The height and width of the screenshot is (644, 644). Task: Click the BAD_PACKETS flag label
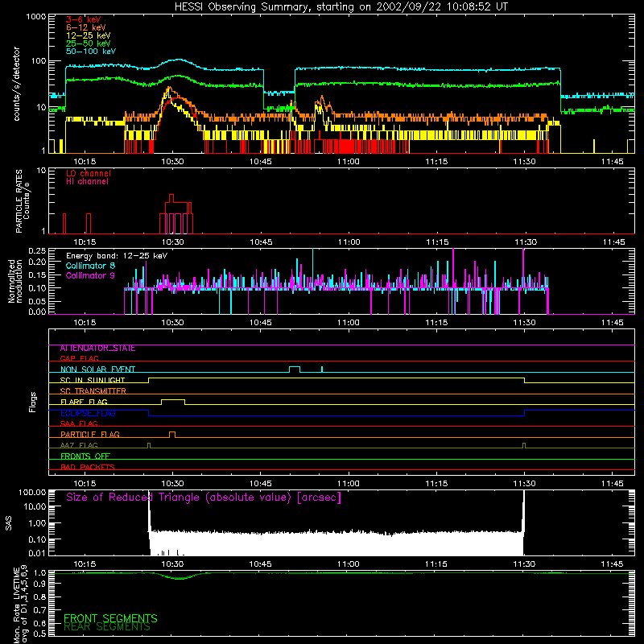pos(88,467)
